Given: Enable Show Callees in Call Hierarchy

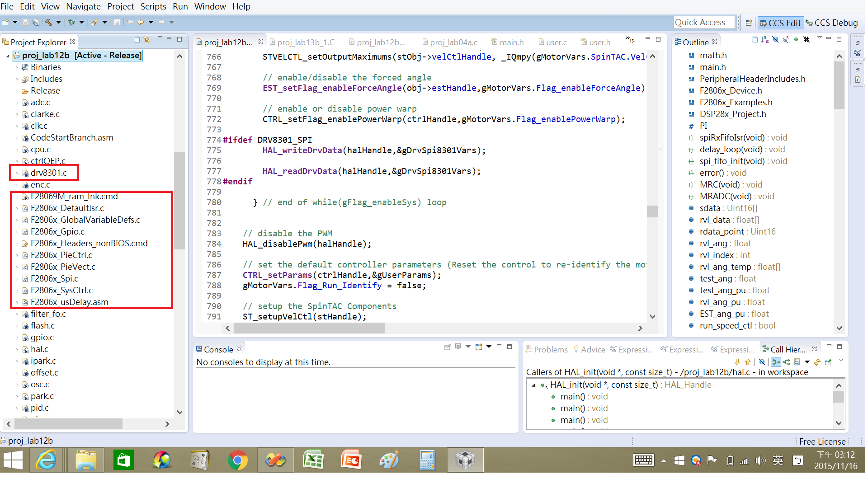Looking at the screenshot, I should tap(787, 362).
